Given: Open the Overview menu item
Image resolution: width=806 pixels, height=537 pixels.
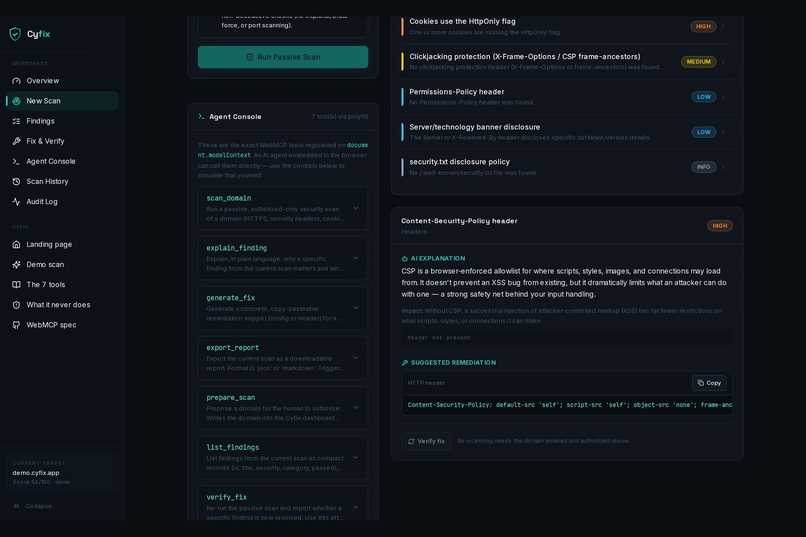Looking at the screenshot, I should (x=62, y=81).
